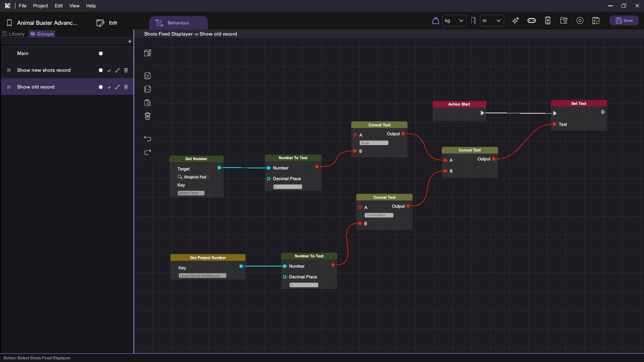Click the mobile device icon in top toolbar

click(x=547, y=21)
